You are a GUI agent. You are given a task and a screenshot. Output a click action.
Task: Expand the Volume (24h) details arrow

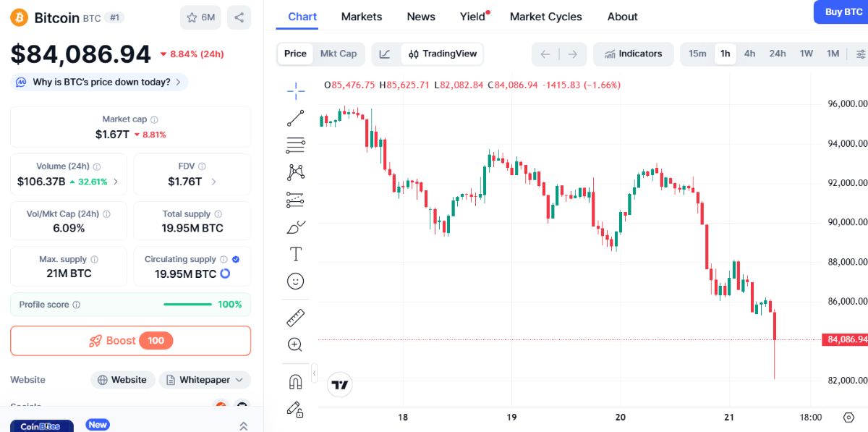[x=116, y=182]
